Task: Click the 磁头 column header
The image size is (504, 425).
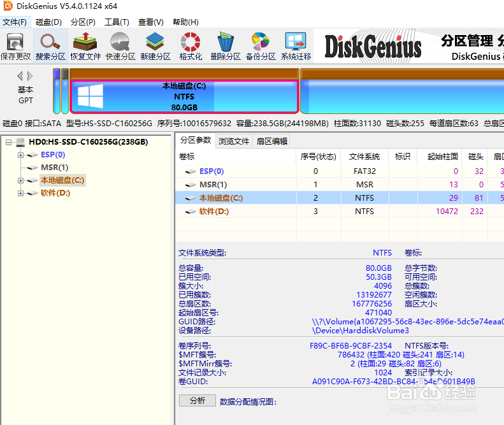Action: [x=475, y=157]
